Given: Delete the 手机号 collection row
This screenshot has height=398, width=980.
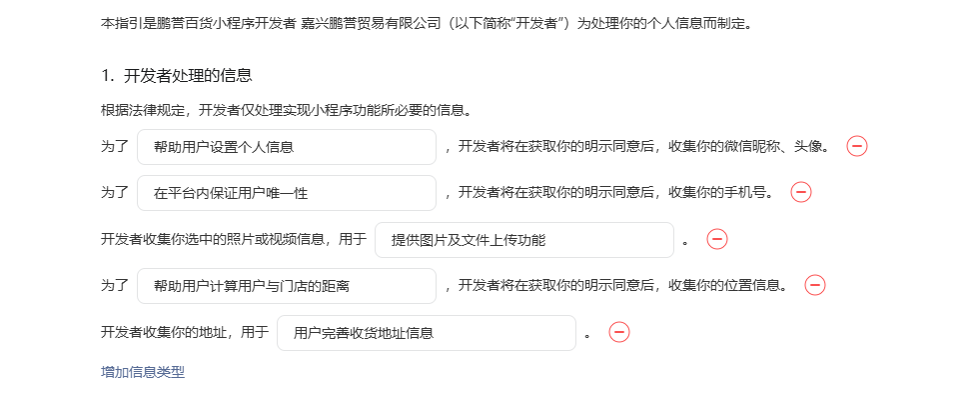Looking at the screenshot, I should (801, 192).
